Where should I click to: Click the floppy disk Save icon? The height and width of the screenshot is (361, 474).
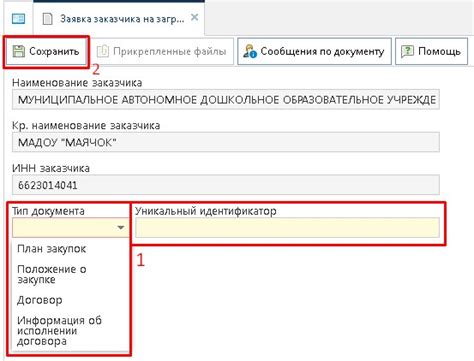click(19, 52)
